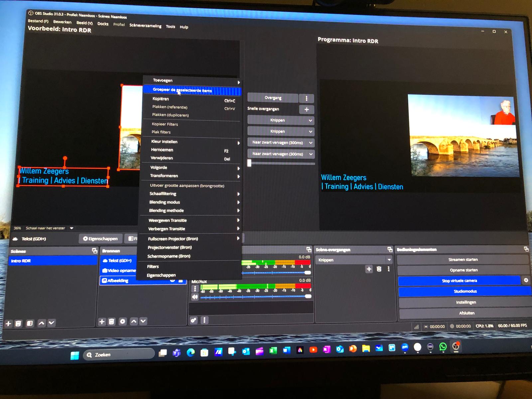Toggle Studiomodus off
The height and width of the screenshot is (399, 532).
point(465,291)
